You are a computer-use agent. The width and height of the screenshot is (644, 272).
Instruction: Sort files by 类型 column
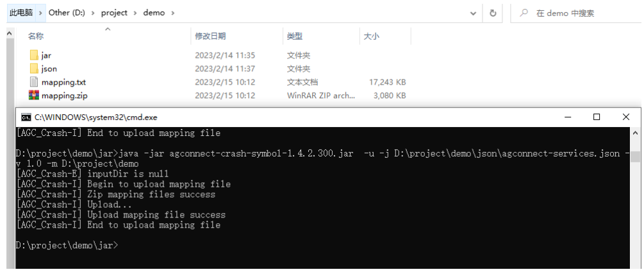(295, 36)
